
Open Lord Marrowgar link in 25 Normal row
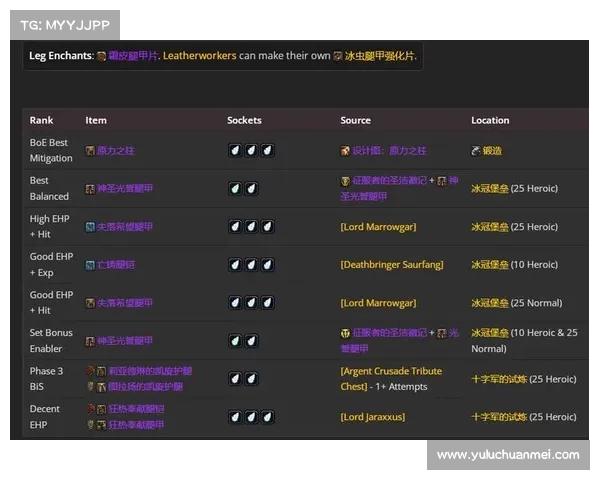coord(378,303)
